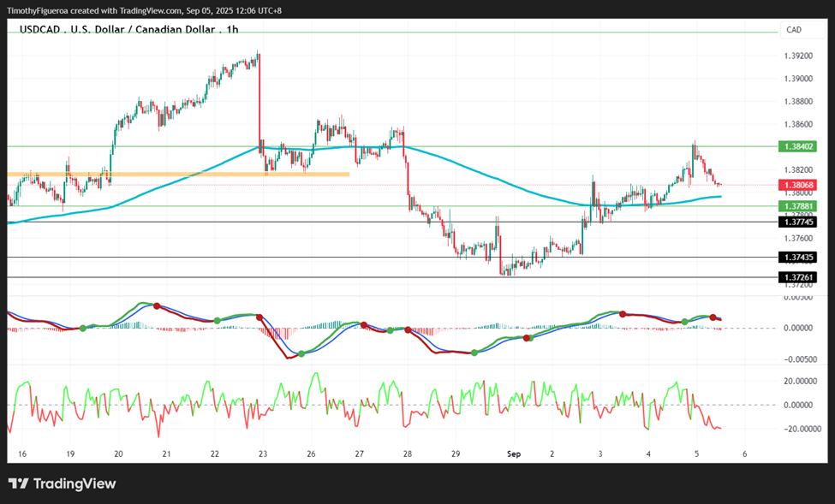Viewport: 835px width, 504px height.
Task: Click 1.38600 on the price scale
Action: coord(798,125)
